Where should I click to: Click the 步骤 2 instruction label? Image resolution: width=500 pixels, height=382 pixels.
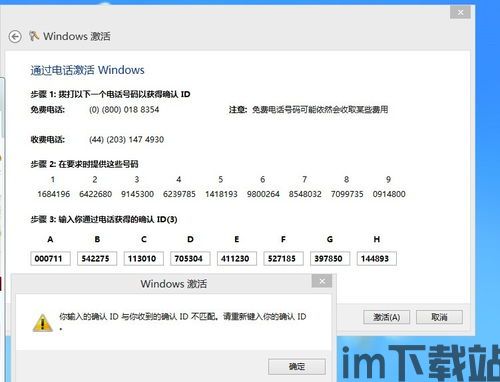pos(84,164)
